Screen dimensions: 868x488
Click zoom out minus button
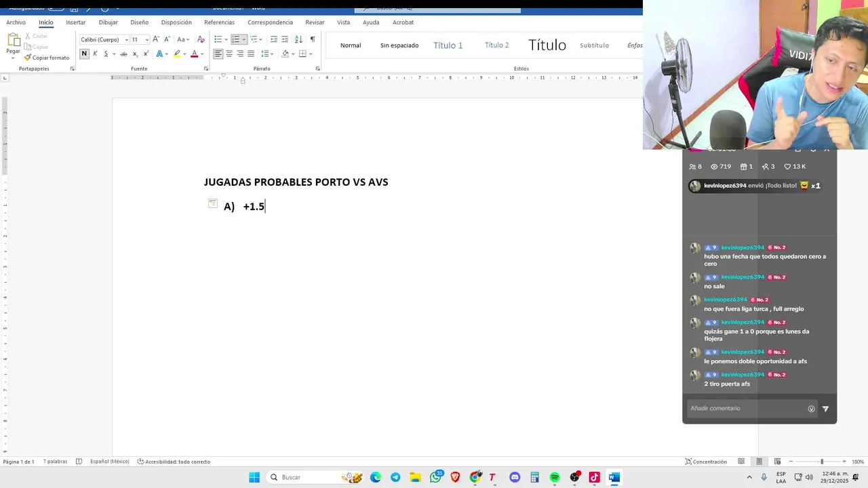791,462
